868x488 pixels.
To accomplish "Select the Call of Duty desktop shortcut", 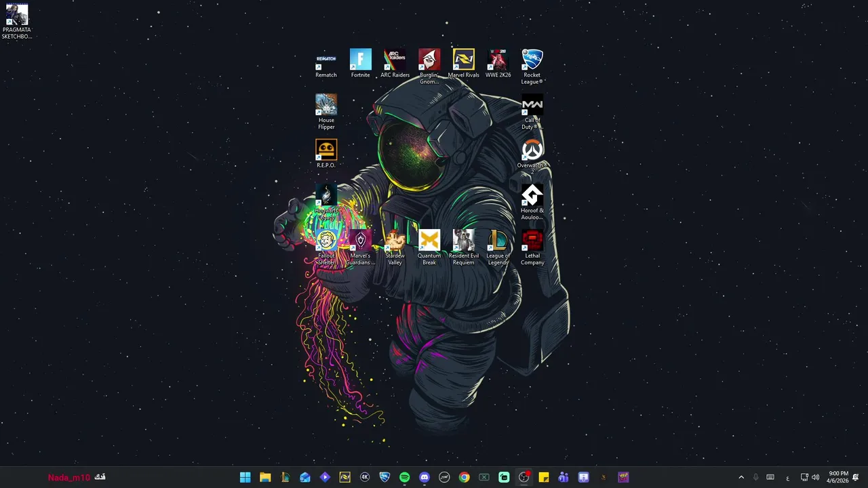I will click(532, 113).
